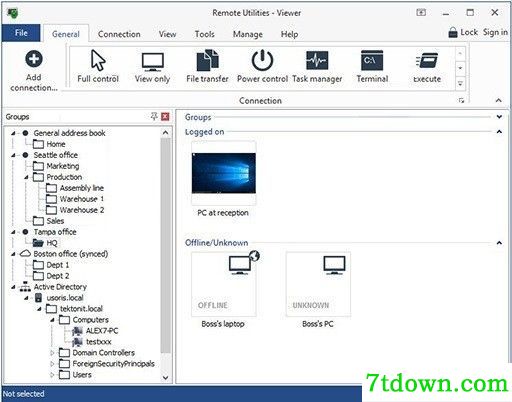512x402 pixels.
Task: Click the usoris.local server icon
Action: point(39,298)
